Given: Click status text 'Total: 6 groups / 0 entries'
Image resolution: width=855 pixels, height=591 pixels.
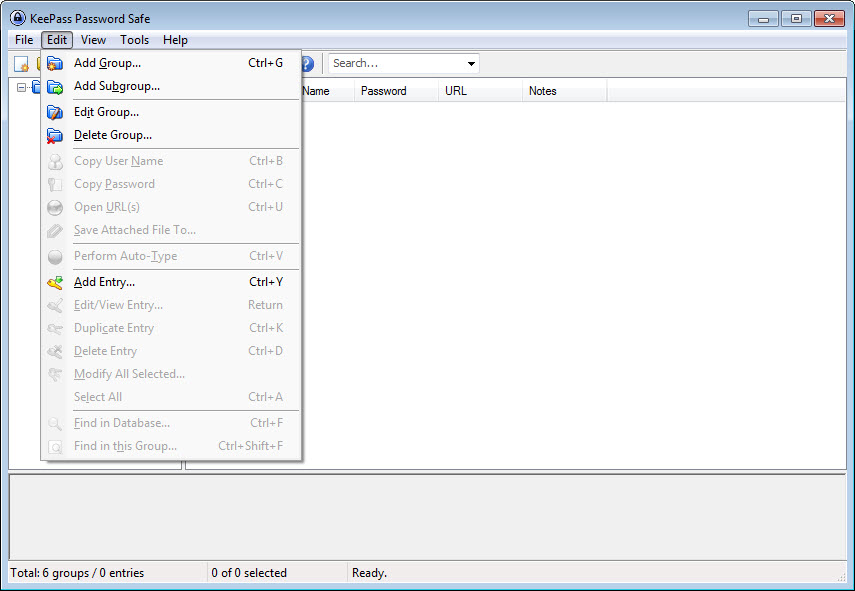Looking at the screenshot, I should tap(77, 573).
